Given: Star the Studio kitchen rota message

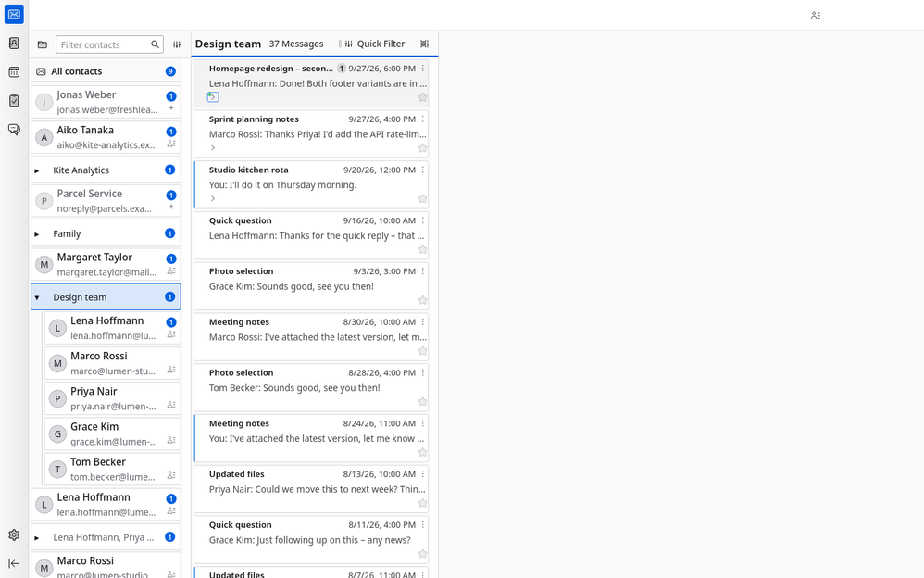Looking at the screenshot, I should point(422,199).
